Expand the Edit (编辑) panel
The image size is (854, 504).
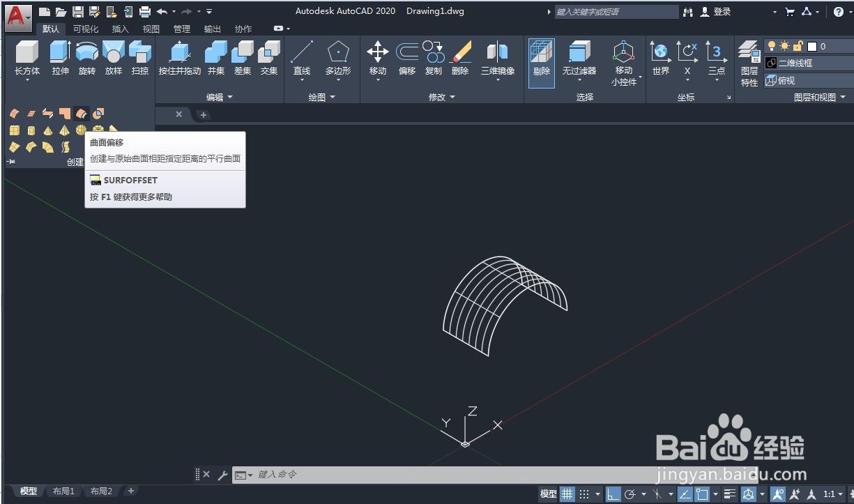pos(220,98)
